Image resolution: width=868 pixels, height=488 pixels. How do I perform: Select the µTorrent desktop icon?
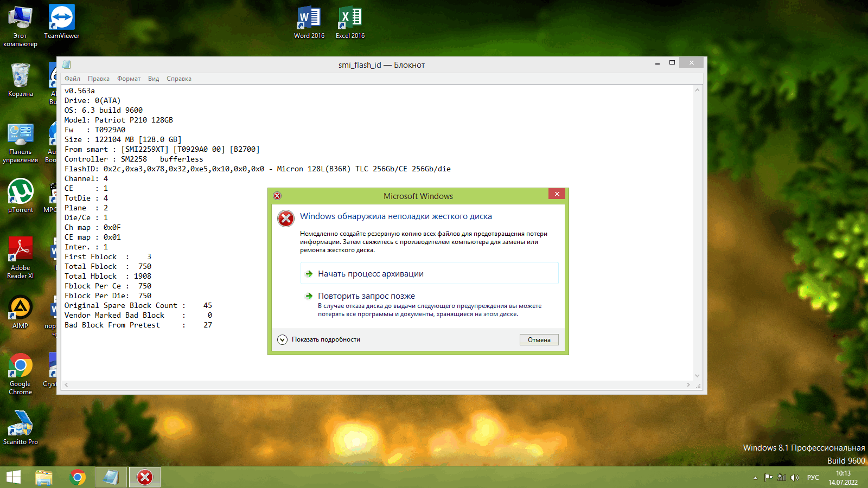point(21,196)
